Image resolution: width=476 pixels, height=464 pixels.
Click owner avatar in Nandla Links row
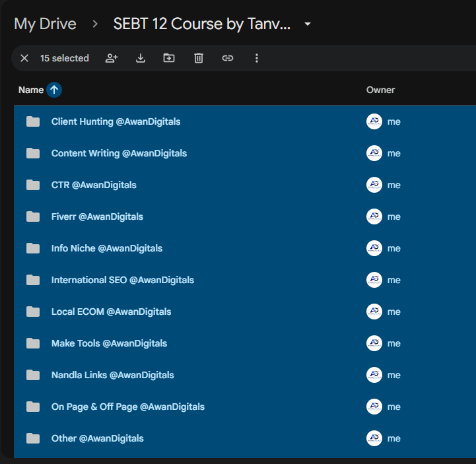pyautogui.click(x=374, y=375)
